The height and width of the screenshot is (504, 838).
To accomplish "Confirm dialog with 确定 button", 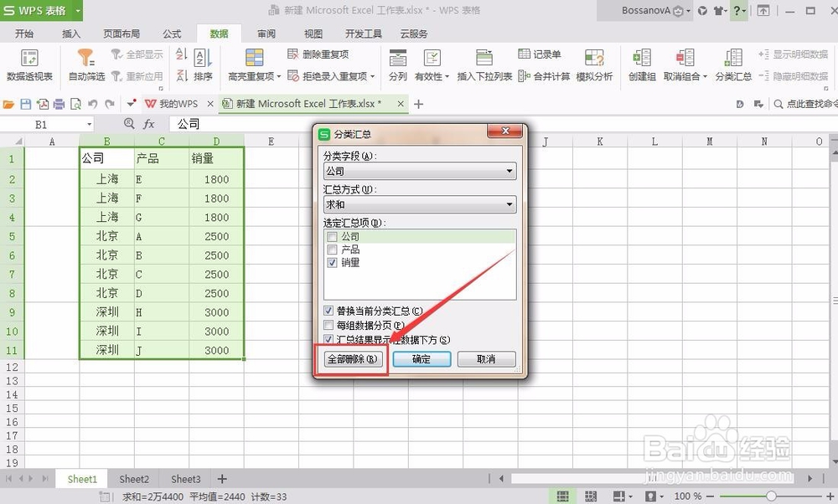I will pos(421,358).
